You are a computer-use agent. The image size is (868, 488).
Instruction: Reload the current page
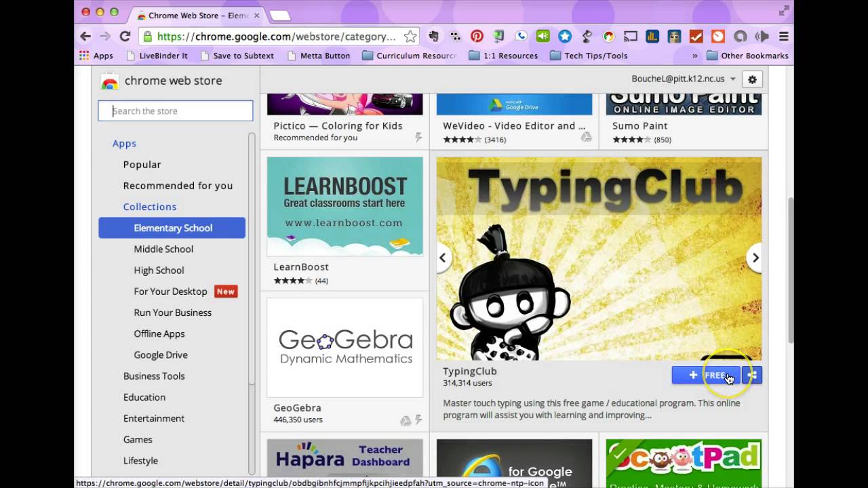pyautogui.click(x=125, y=37)
